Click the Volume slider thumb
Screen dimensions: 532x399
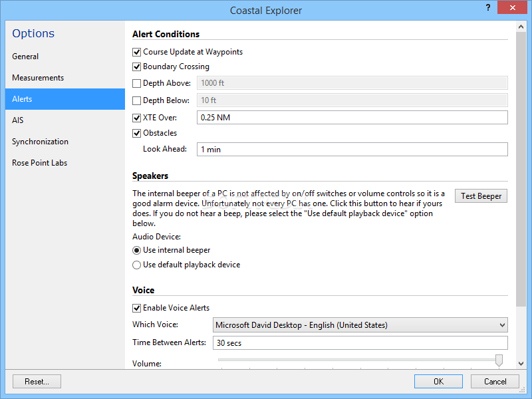click(x=499, y=360)
